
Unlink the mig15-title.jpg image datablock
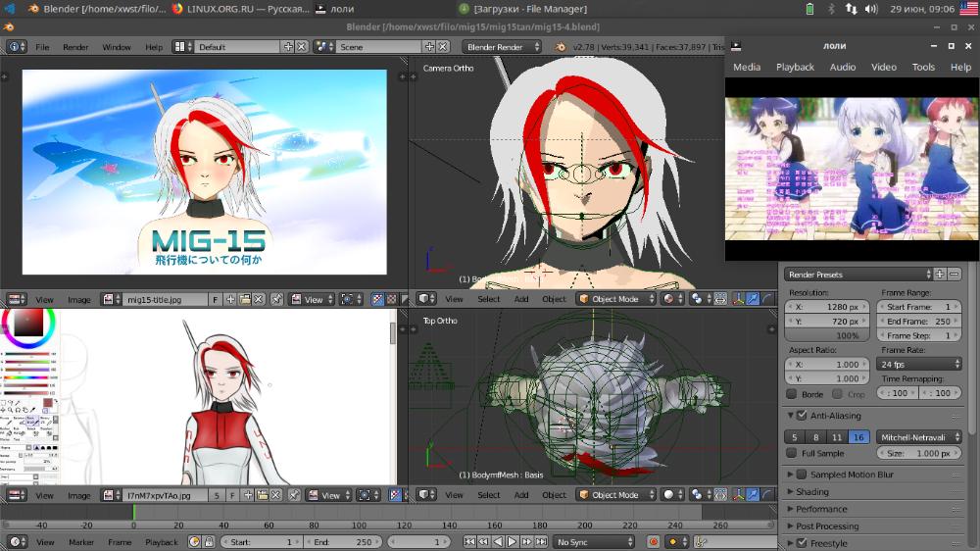click(x=259, y=300)
